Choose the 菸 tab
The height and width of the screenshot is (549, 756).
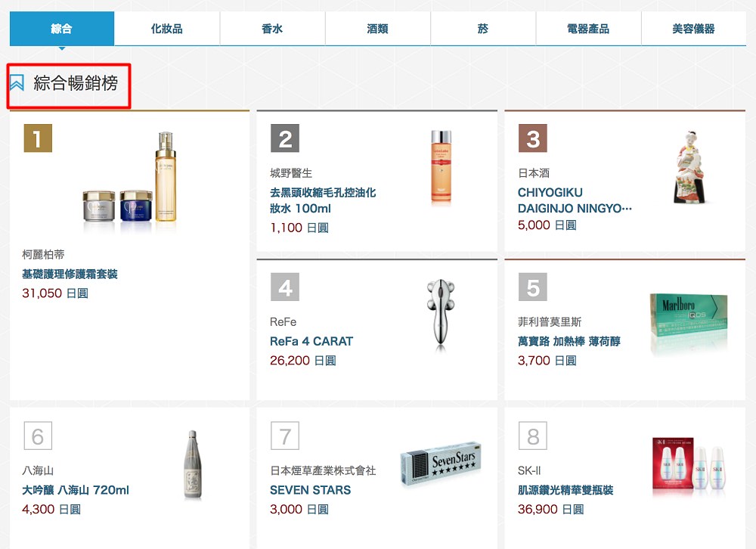pos(483,29)
